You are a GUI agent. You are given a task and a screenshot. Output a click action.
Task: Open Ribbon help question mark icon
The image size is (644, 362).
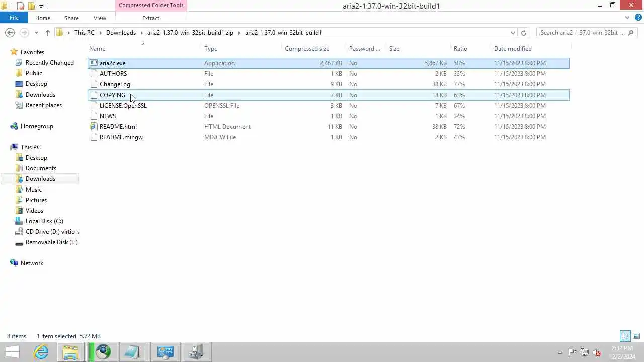point(637,18)
